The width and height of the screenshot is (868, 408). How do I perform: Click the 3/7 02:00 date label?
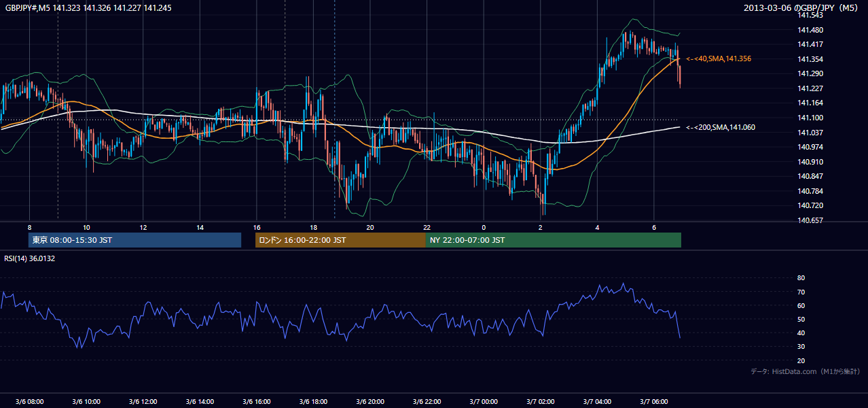point(541,402)
